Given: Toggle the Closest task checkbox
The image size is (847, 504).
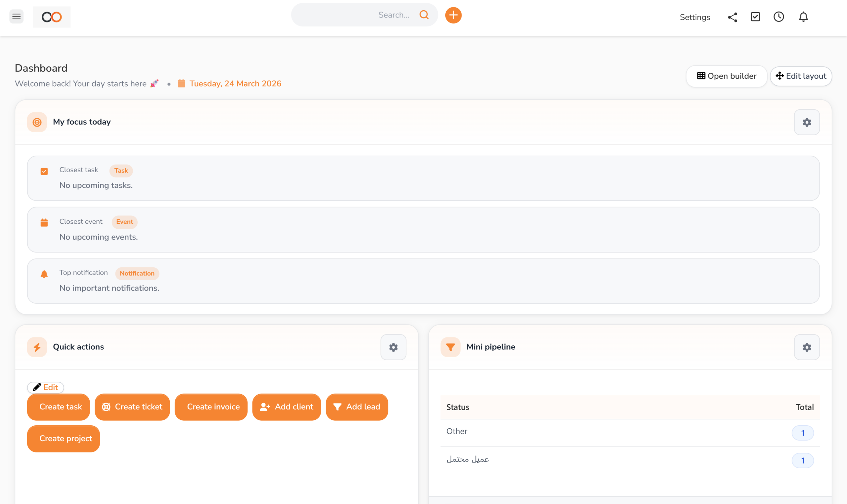Looking at the screenshot, I should 44,171.
